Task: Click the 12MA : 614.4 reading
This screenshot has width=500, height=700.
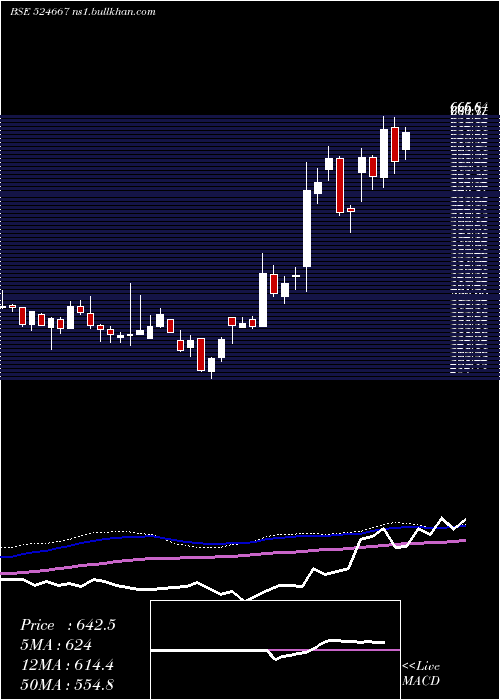Action: [x=67, y=665]
